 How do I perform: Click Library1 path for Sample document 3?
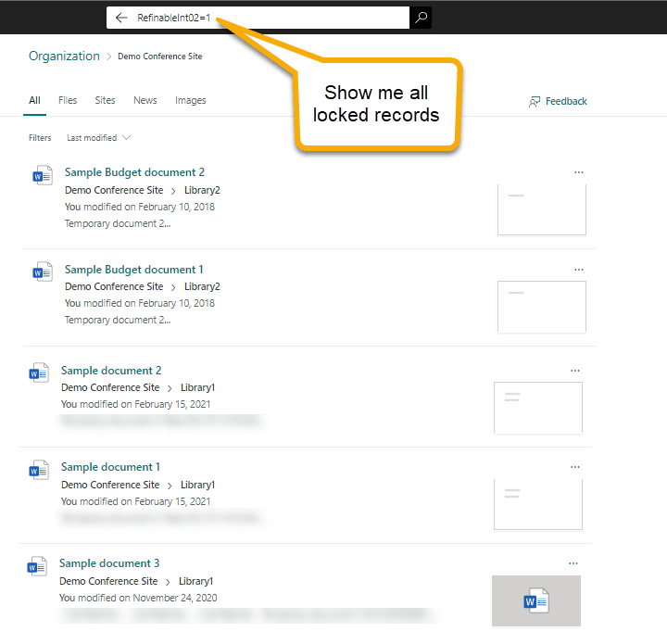(195, 582)
